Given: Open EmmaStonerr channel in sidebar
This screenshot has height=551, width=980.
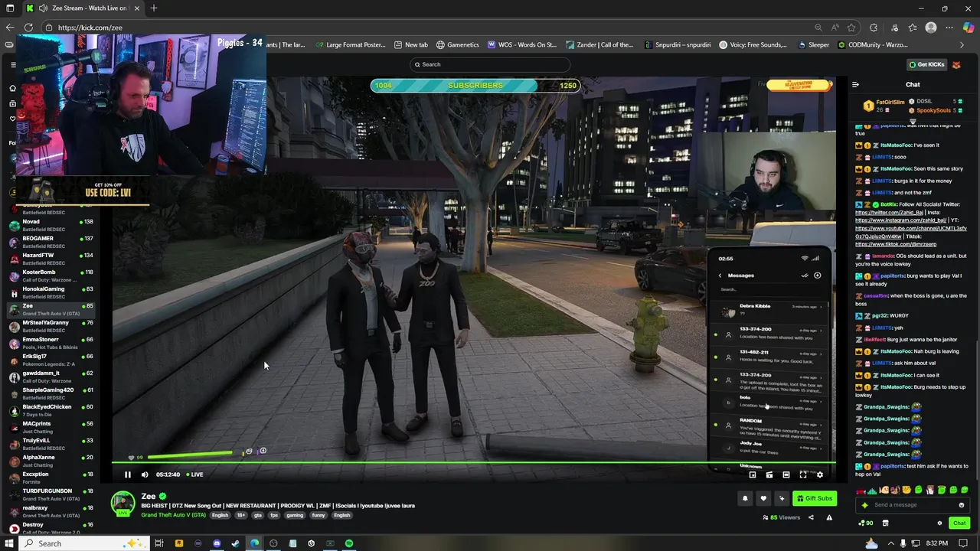Looking at the screenshot, I should (x=50, y=343).
